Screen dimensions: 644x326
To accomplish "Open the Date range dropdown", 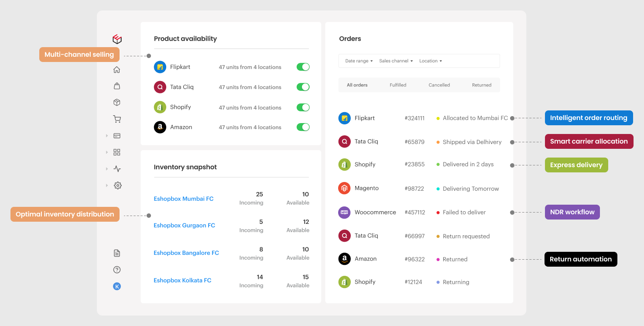I will coord(359,61).
